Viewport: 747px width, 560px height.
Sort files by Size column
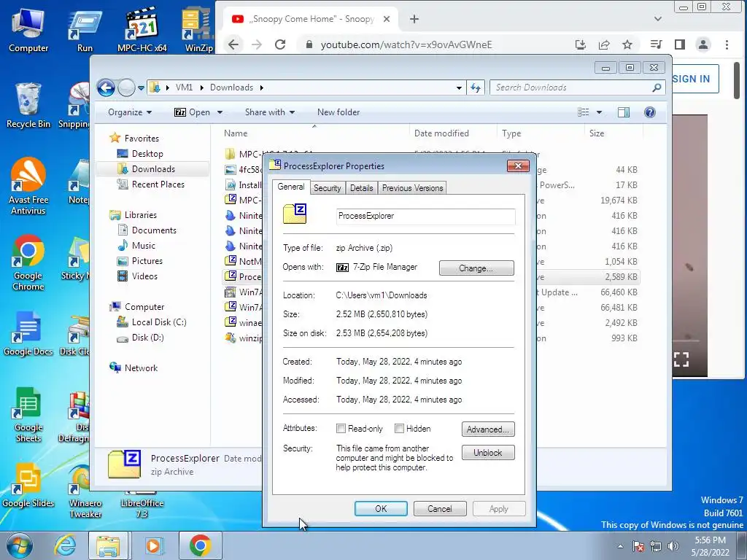(x=614, y=133)
